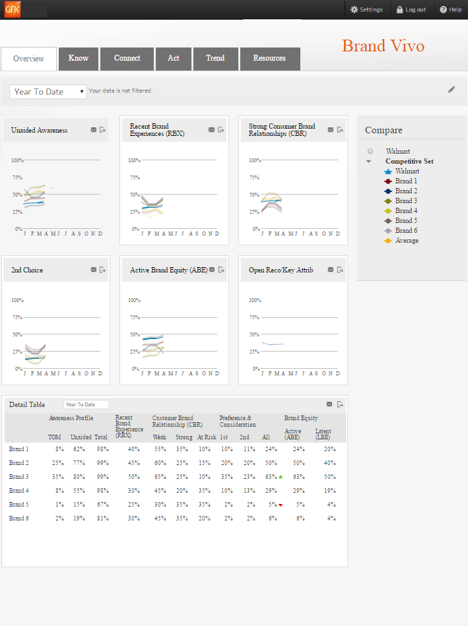468x626 pixels.
Task: Select the Walmart radio button
Action: pyautogui.click(x=370, y=151)
